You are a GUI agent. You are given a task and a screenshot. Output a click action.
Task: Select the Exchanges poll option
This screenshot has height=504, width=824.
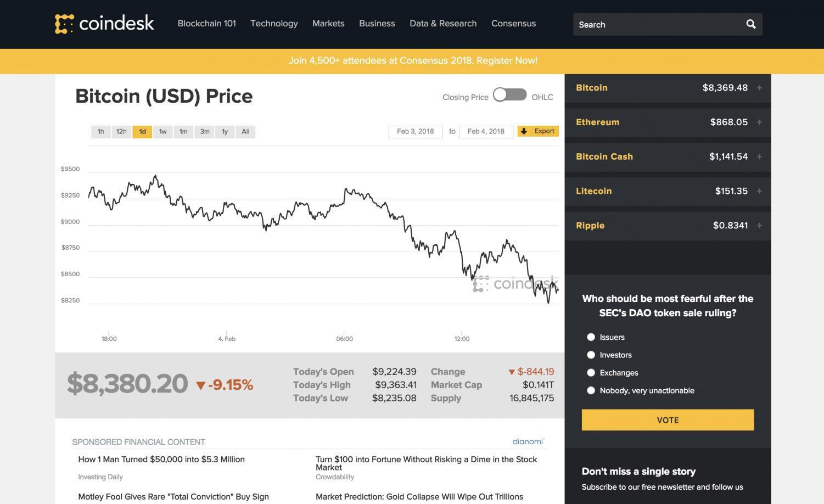(591, 373)
